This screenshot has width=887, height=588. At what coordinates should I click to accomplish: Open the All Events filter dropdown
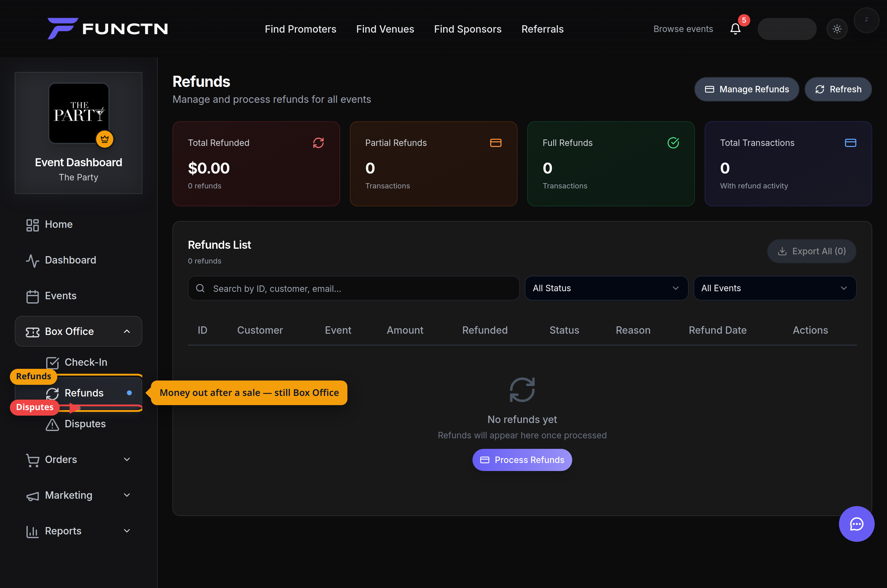pos(775,288)
